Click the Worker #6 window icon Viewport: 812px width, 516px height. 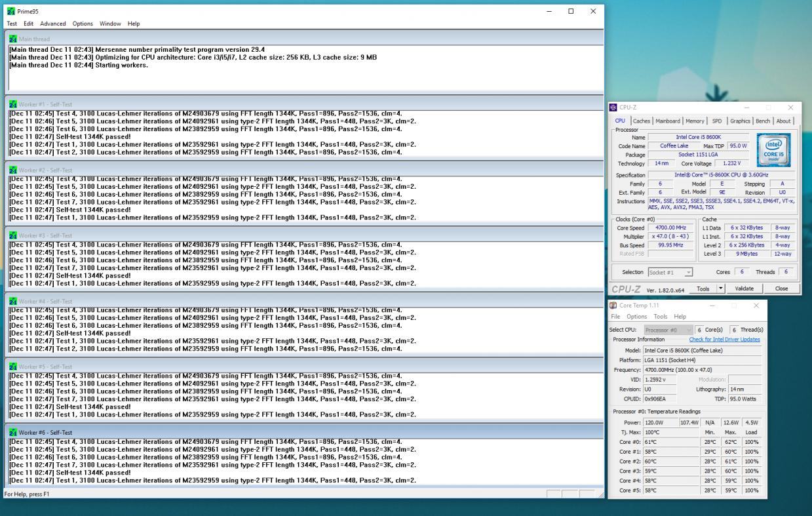[x=13, y=433]
